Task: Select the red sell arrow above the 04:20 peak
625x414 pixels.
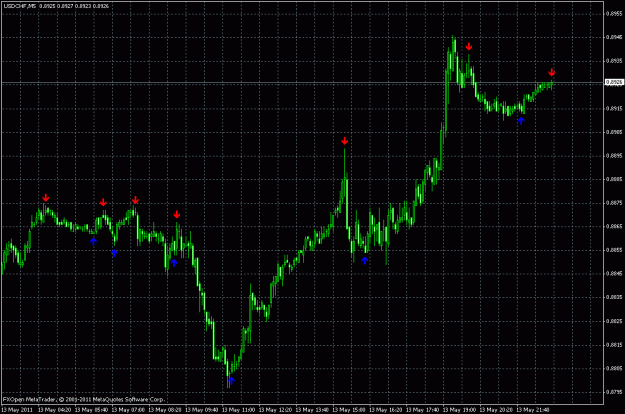Action: click(x=46, y=198)
